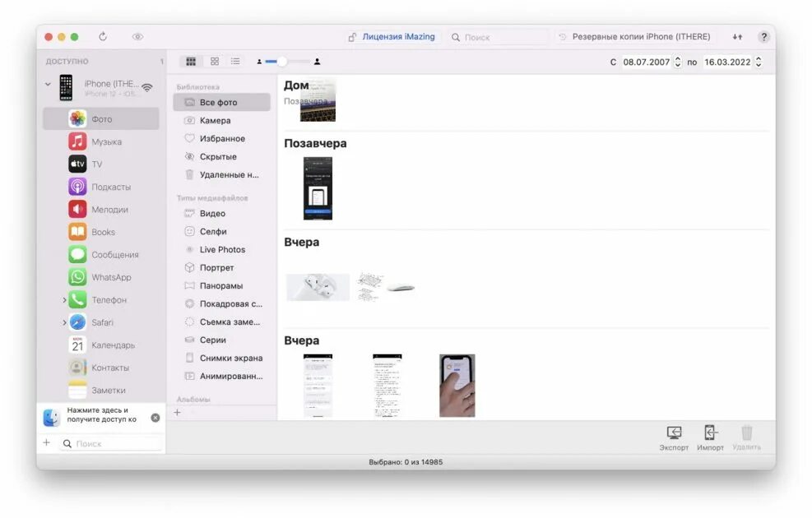This screenshot has height=518, width=812.
Task: Select Панорамы media type
Action: click(x=221, y=285)
